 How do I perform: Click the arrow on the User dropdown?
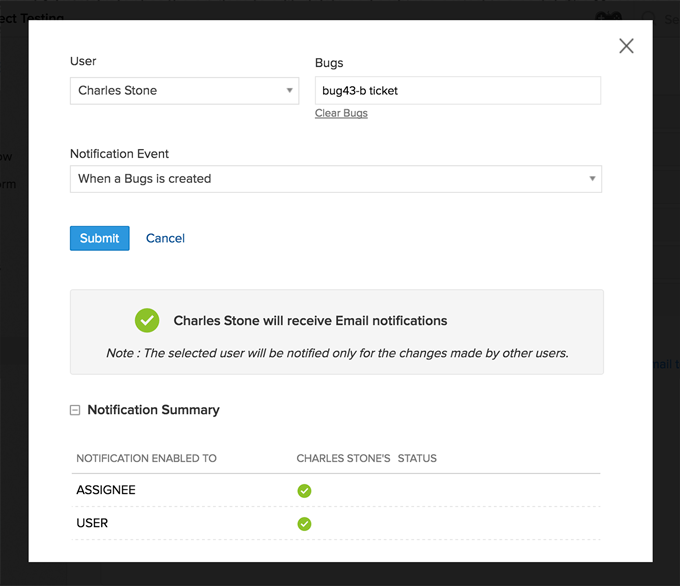click(290, 90)
